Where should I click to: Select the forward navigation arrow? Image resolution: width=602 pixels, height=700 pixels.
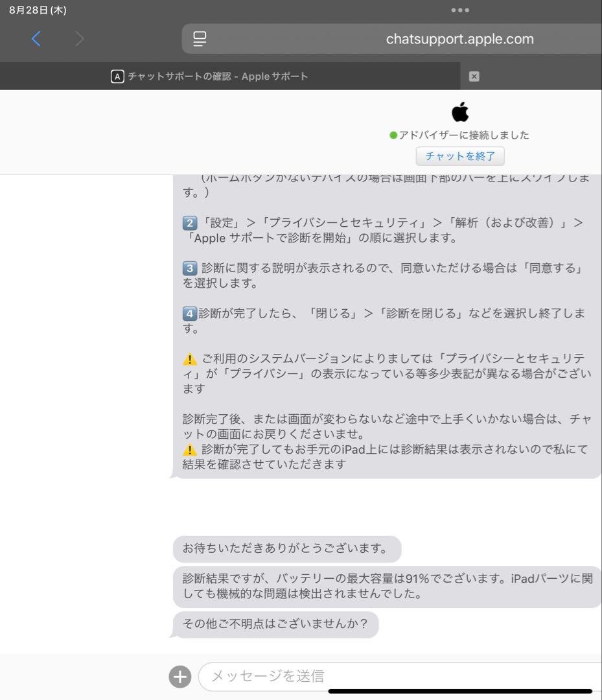click(79, 39)
